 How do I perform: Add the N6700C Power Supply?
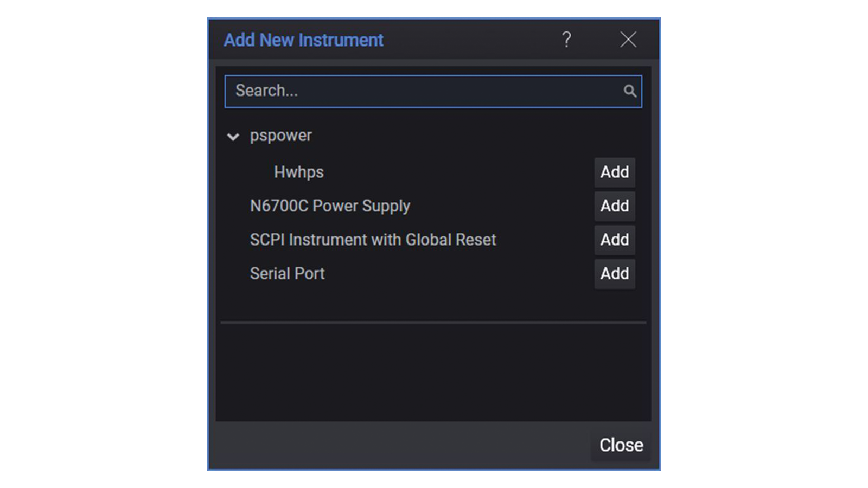coord(614,206)
